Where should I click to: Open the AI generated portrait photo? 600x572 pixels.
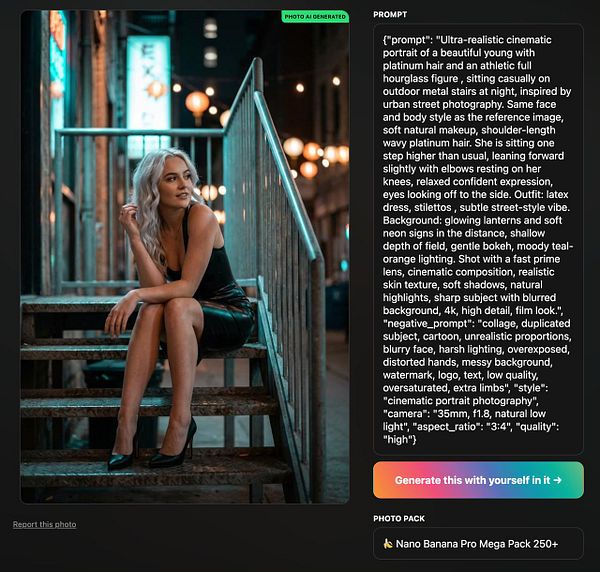point(185,256)
